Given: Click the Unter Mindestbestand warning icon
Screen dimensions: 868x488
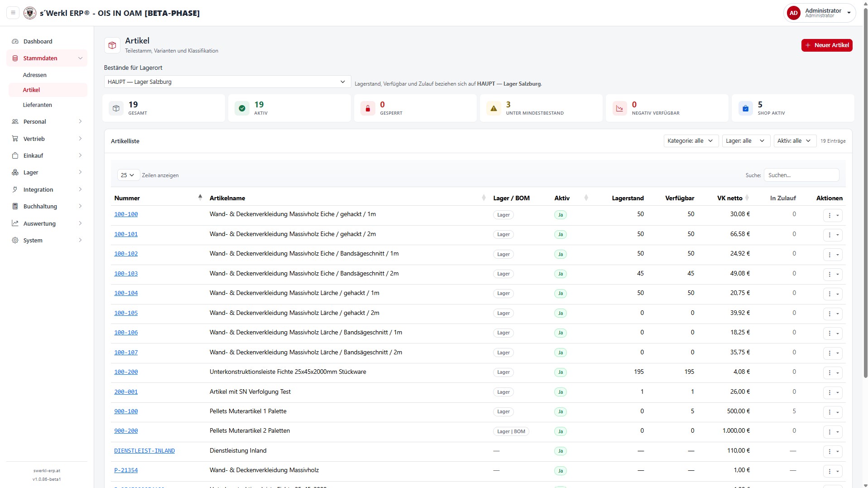Looking at the screenshot, I should pos(494,108).
